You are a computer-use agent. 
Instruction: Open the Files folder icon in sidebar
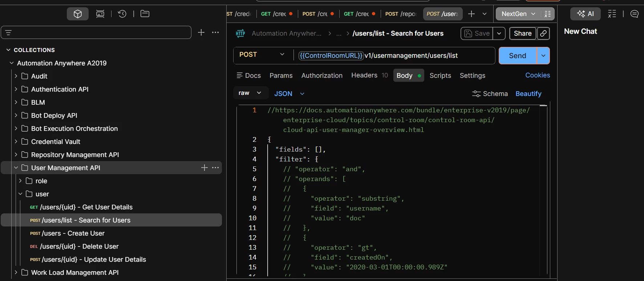(x=145, y=14)
